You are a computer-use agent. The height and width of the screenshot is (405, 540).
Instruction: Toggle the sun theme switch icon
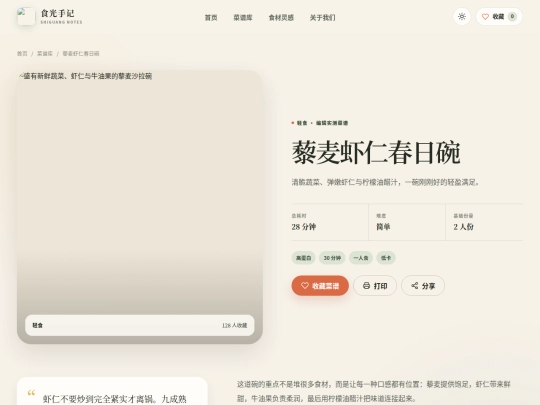[462, 17]
